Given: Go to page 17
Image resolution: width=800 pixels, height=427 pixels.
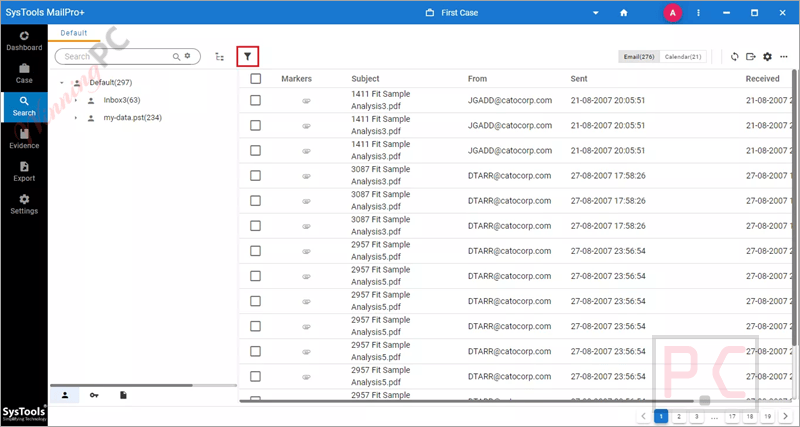Looking at the screenshot, I should click(x=732, y=416).
